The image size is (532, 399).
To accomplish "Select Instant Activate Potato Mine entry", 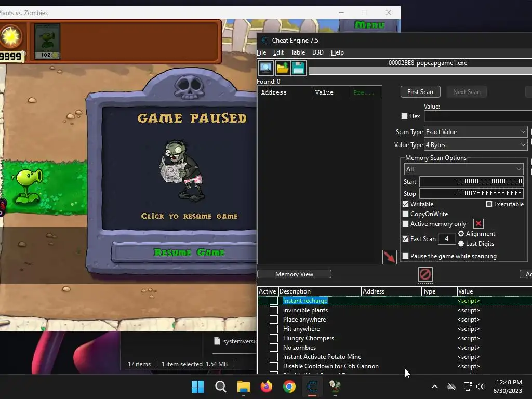I will (322, 356).
